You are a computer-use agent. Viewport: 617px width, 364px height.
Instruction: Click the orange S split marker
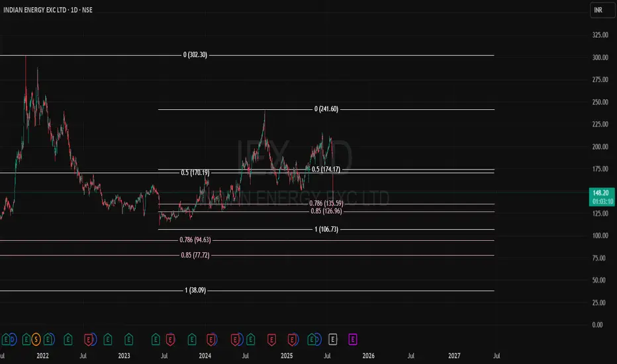coord(36,340)
